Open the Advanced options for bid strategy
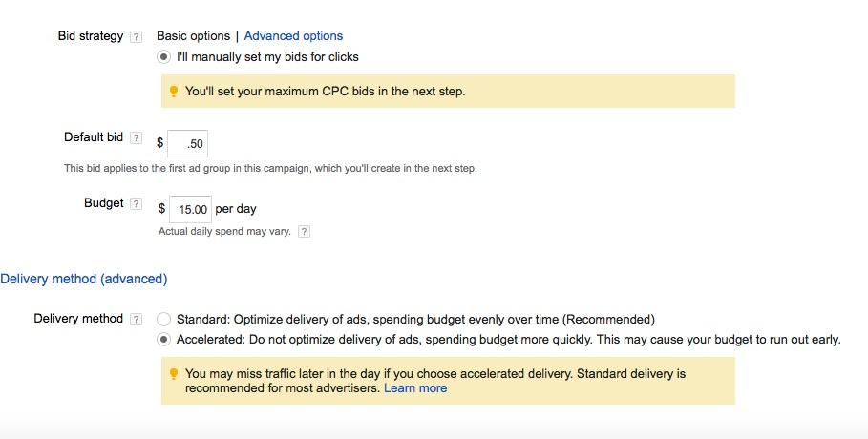This screenshot has width=868, height=439. pyautogui.click(x=293, y=36)
